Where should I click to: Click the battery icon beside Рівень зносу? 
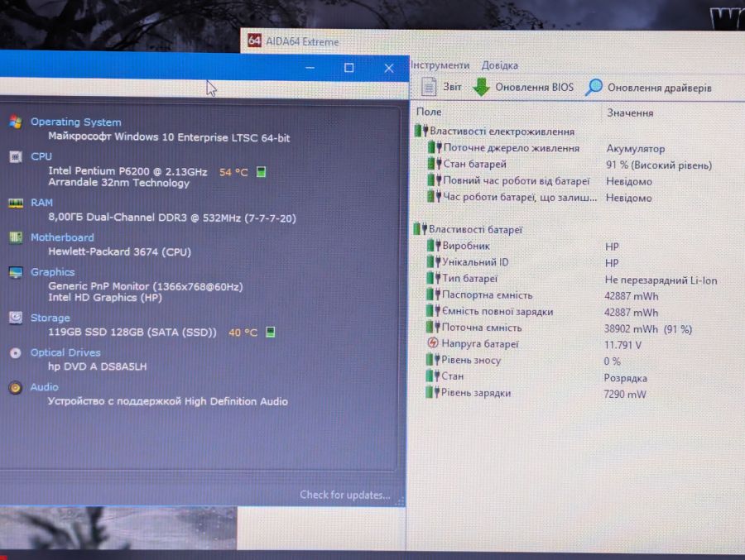pos(433,360)
